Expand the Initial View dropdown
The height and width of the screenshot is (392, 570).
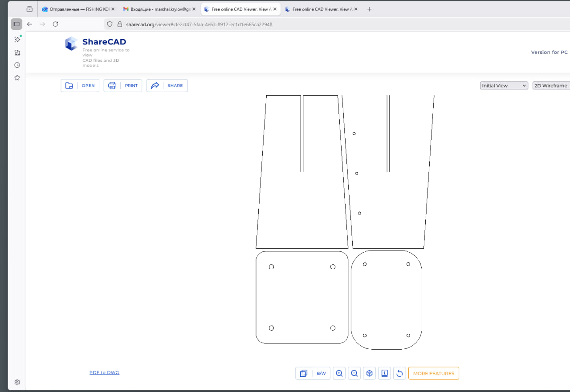504,85
